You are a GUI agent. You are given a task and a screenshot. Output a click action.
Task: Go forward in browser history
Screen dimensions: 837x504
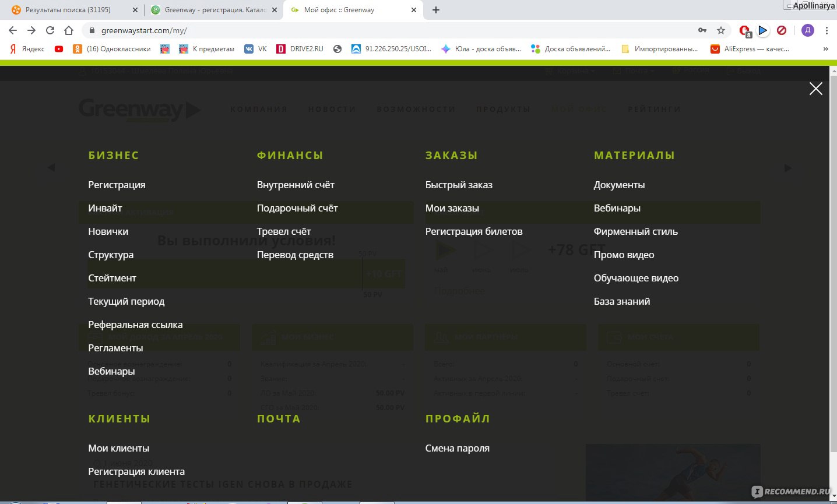click(x=31, y=30)
